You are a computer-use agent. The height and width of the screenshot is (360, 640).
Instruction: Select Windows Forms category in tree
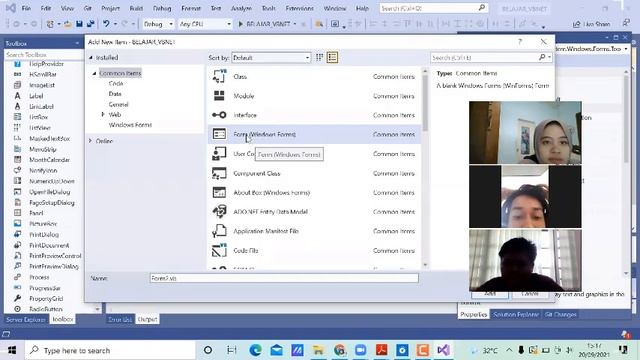pos(130,125)
